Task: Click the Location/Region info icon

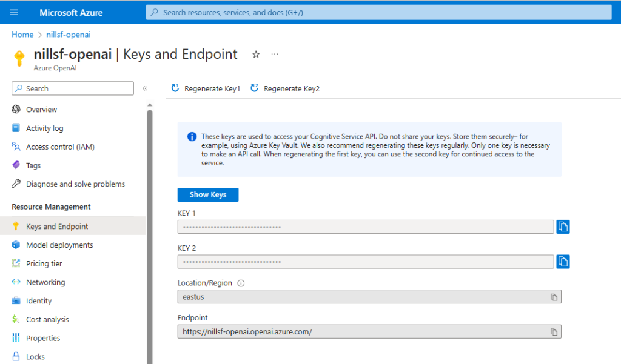Action: click(241, 283)
